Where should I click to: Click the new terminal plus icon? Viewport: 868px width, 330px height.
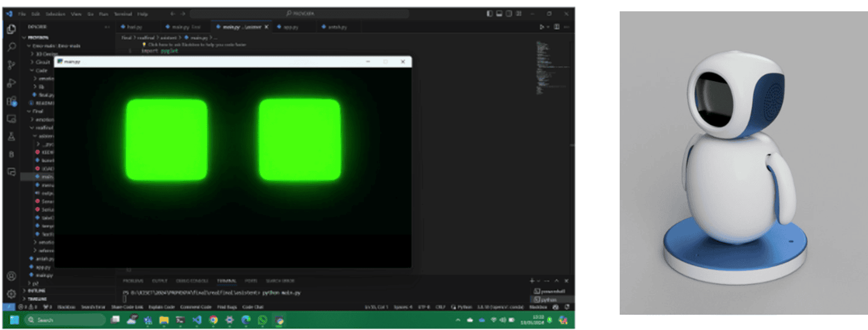pos(532,281)
